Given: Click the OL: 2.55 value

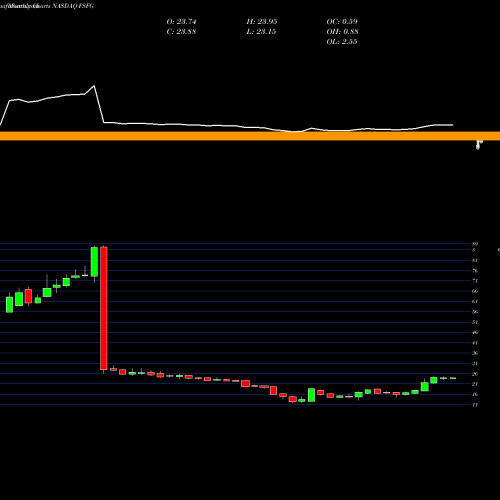Looking at the screenshot, I should coord(342,42).
